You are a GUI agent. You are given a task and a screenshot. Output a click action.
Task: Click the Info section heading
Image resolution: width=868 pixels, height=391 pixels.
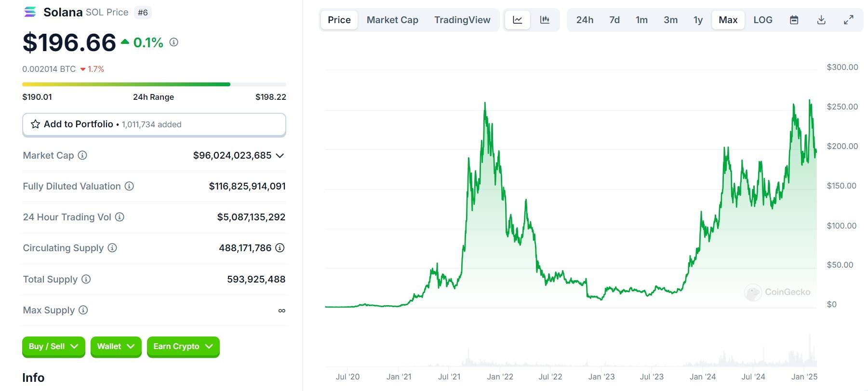33,378
